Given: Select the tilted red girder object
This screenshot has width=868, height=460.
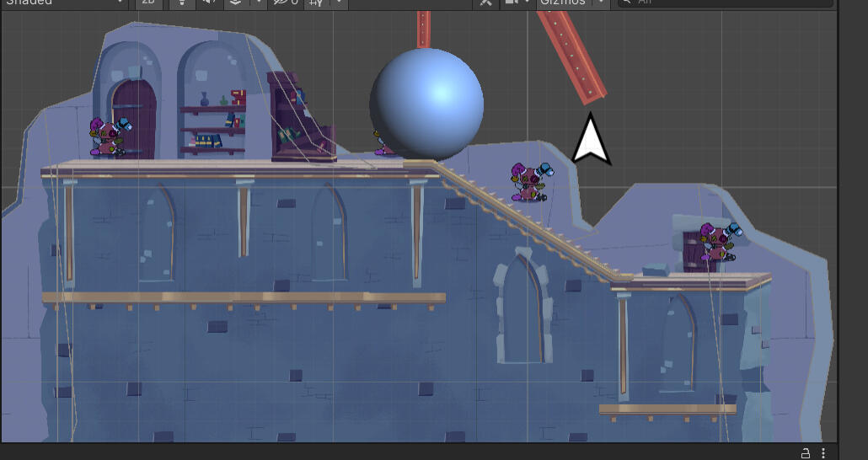Looking at the screenshot, I should tap(572, 56).
